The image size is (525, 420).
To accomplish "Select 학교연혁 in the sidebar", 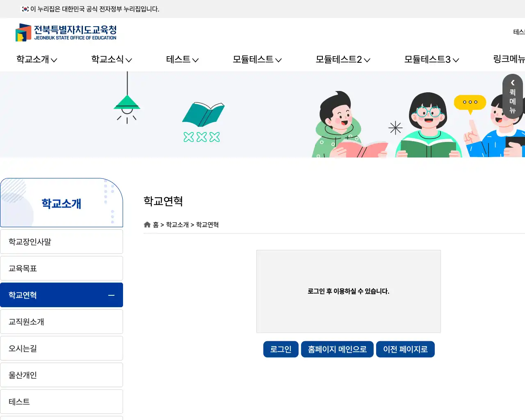I will (x=62, y=295).
